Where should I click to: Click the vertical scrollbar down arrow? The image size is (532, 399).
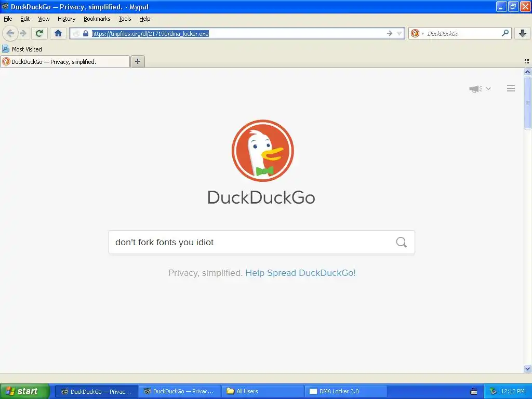[x=527, y=369]
